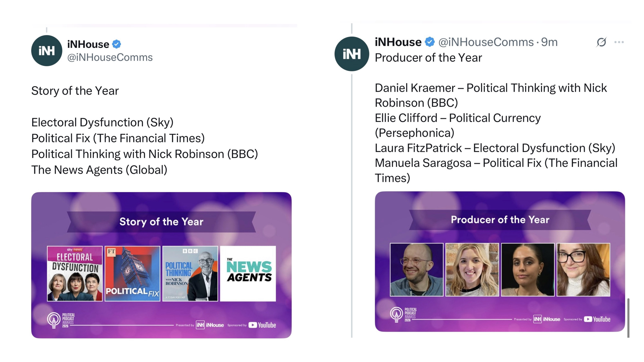644x362 pixels.
Task: Open the Political Thinking Nick Robinson cover
Action: [190, 274]
